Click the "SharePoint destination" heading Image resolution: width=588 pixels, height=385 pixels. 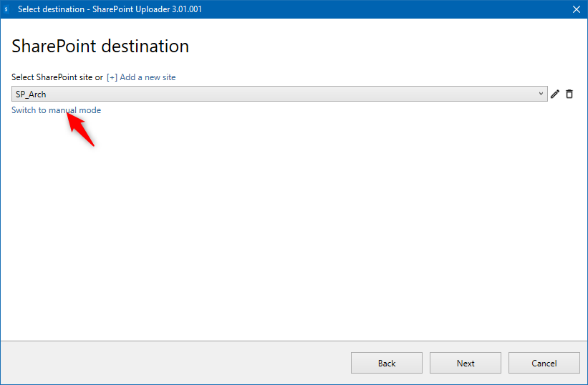pyautogui.click(x=100, y=47)
